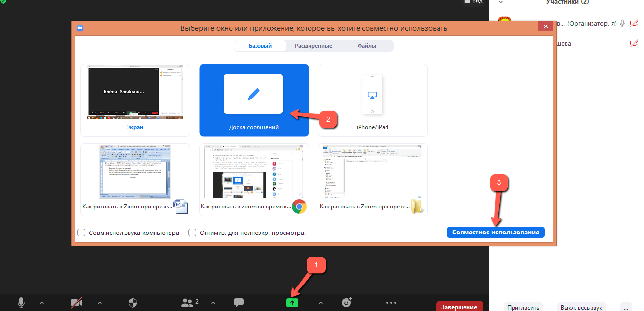The image size is (644, 311).
Task: Click organizer's crossed camera icon in participants list
Action: (x=634, y=23)
